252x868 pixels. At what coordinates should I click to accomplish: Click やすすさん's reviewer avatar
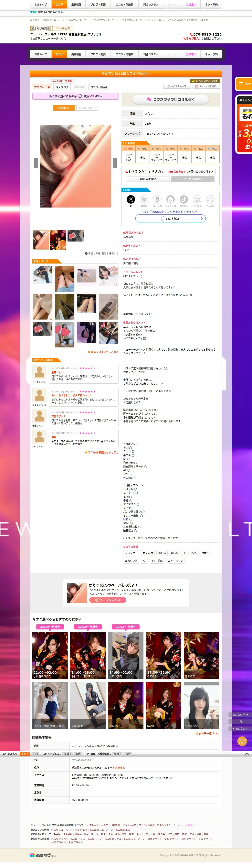click(x=39, y=395)
